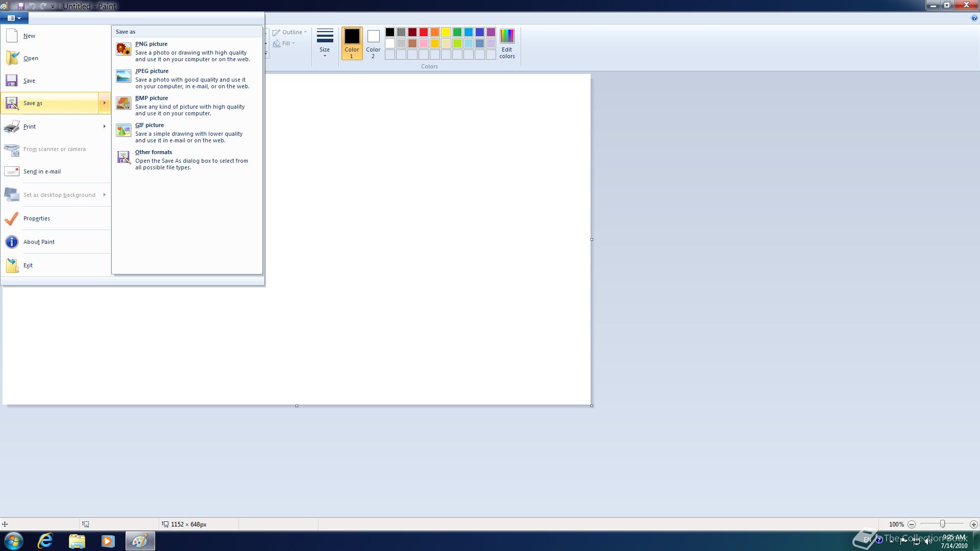Select the JPEG picture save option
This screenshot has width=980, height=551.
point(152,71)
